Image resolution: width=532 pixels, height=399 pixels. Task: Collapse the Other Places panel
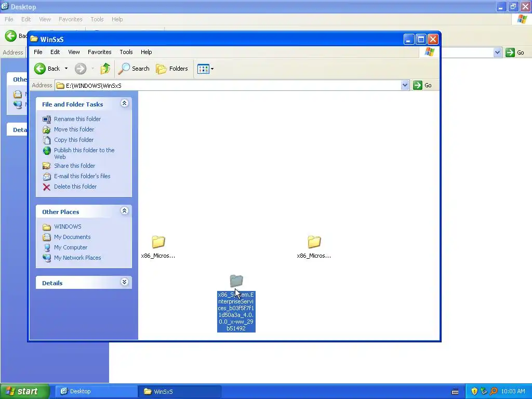(125, 211)
